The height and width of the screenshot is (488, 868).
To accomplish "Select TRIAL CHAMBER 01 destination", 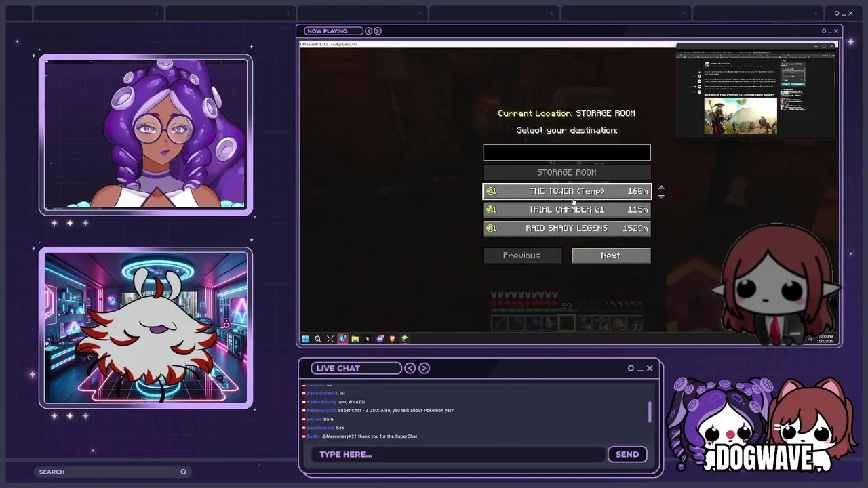I will [567, 209].
